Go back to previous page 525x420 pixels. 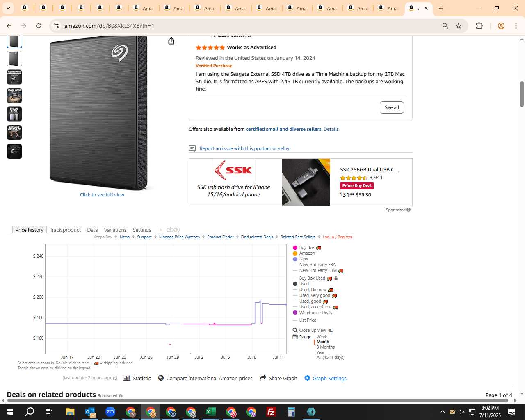pyautogui.click(x=9, y=26)
